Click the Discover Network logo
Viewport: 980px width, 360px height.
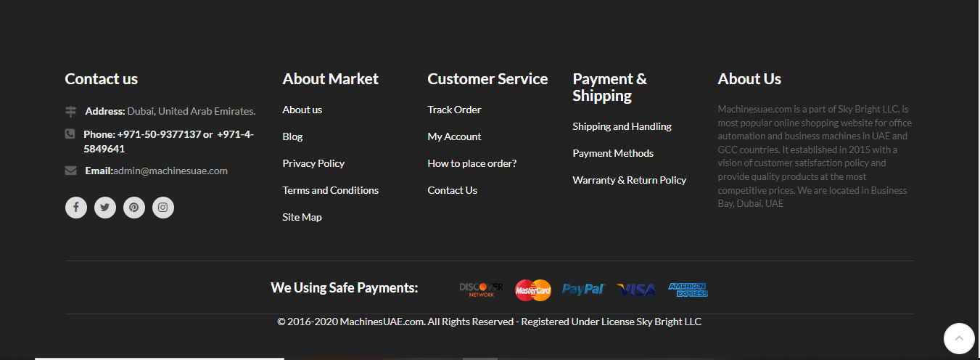[481, 290]
